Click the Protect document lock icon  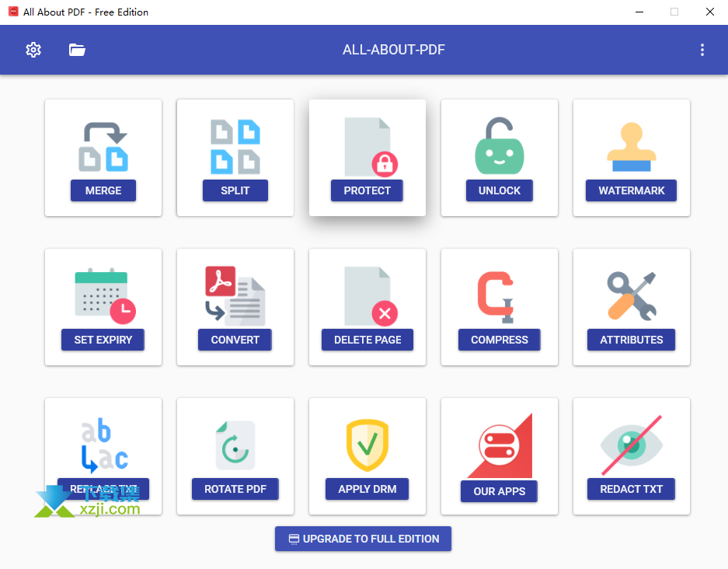click(371, 147)
